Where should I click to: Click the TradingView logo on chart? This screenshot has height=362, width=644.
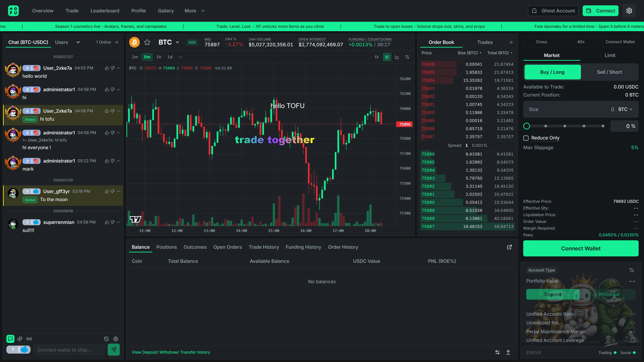(136, 219)
